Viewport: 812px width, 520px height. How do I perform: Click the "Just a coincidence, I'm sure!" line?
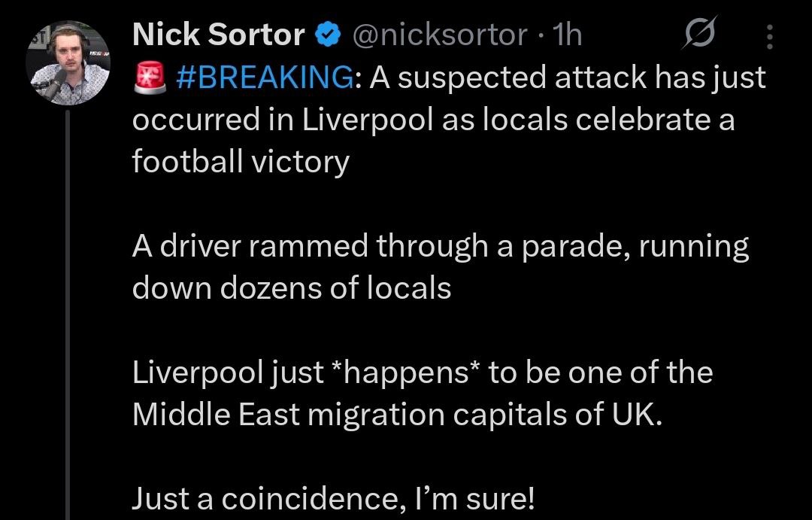click(x=334, y=498)
